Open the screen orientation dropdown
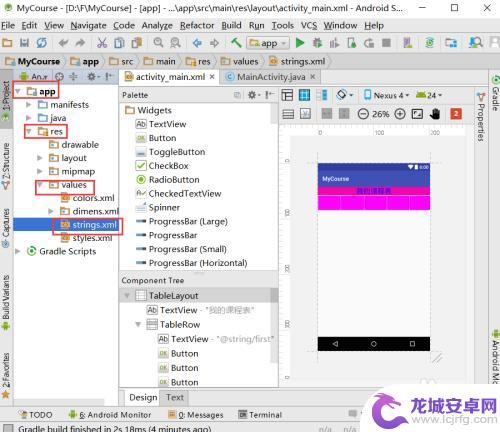500x432 pixels. click(x=345, y=95)
